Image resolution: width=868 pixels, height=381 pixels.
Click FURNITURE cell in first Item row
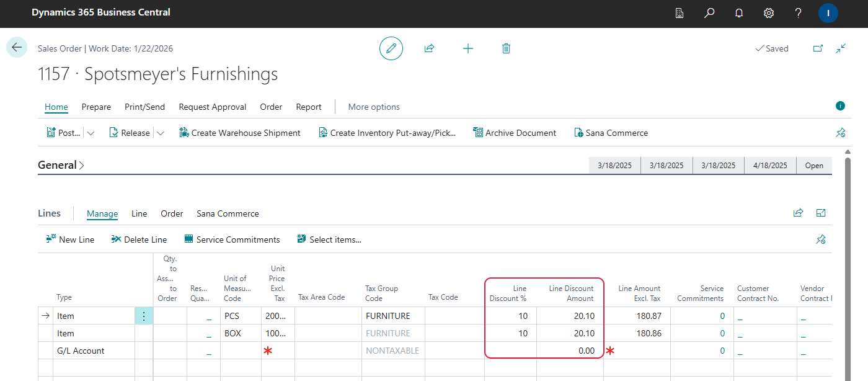(393, 316)
